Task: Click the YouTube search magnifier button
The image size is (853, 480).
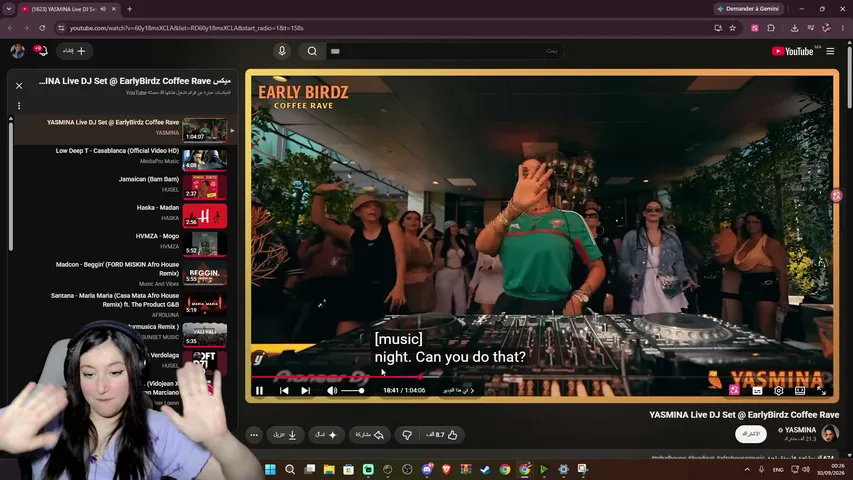Action: coord(312,51)
